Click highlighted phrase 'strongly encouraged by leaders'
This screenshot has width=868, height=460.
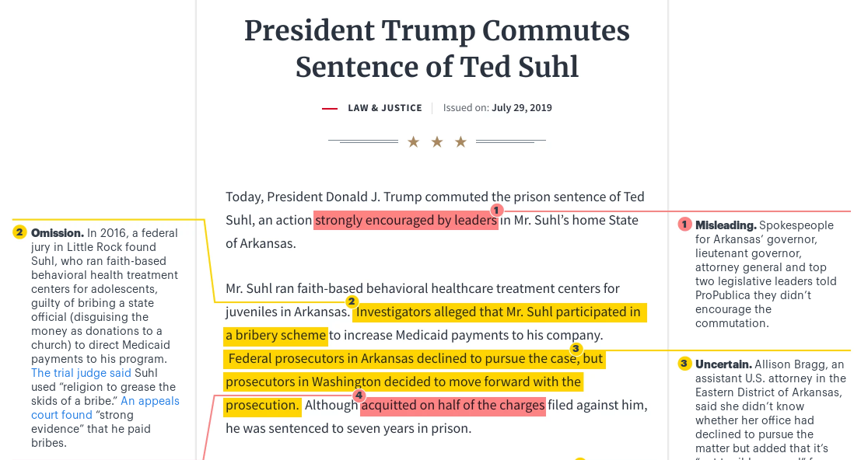tap(406, 220)
